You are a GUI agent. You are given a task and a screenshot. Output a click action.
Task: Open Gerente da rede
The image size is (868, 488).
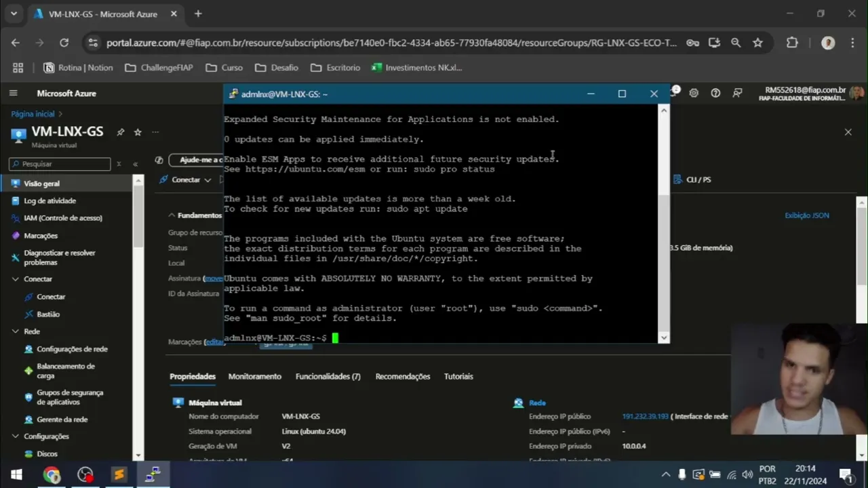(x=62, y=420)
